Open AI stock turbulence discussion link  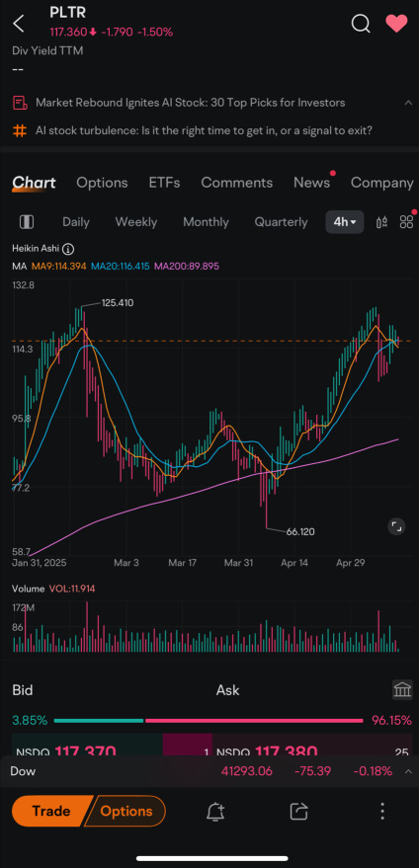204,131
